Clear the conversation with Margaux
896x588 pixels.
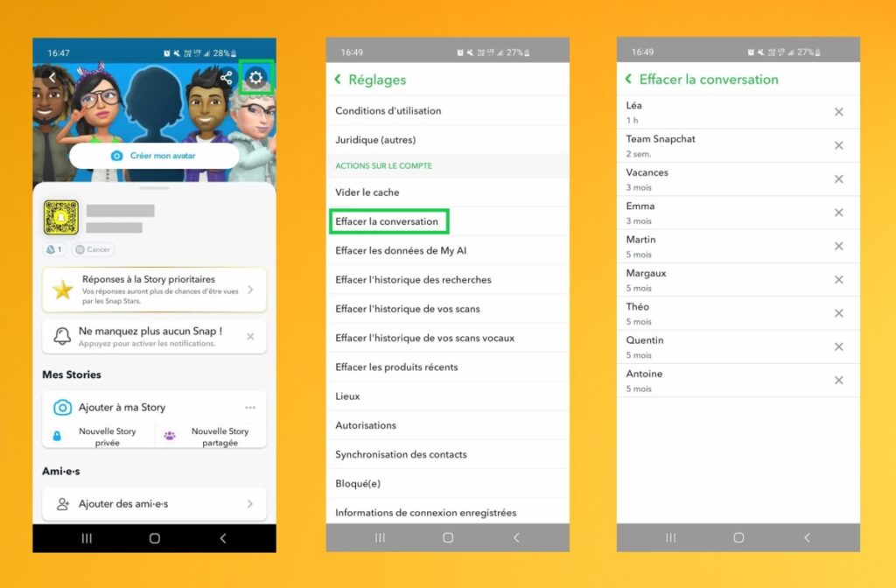pos(839,280)
